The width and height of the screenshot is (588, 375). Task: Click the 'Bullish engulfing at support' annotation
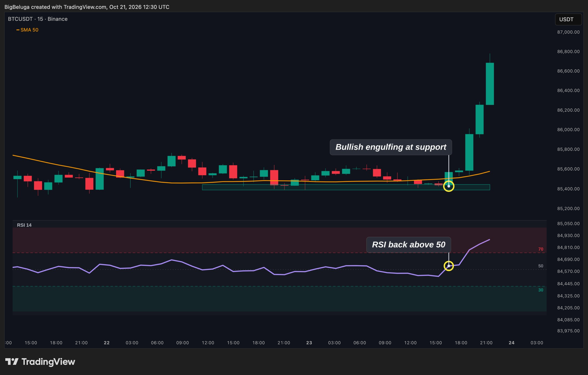click(x=391, y=147)
